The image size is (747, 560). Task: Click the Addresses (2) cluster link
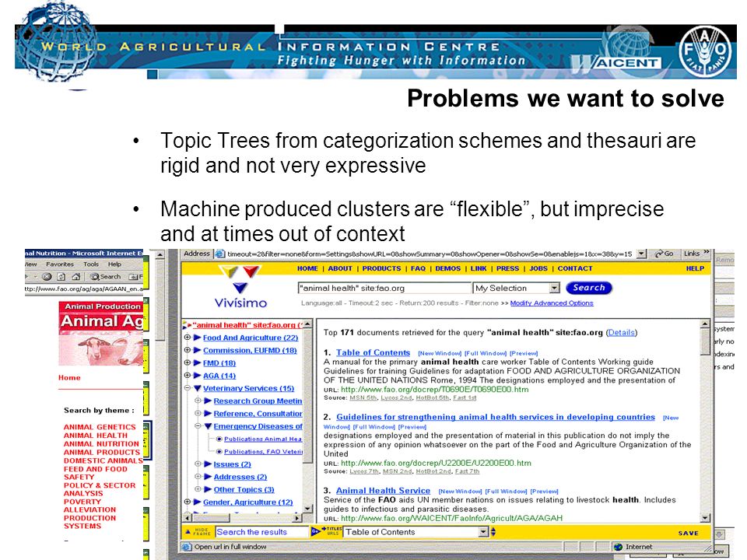(x=240, y=477)
